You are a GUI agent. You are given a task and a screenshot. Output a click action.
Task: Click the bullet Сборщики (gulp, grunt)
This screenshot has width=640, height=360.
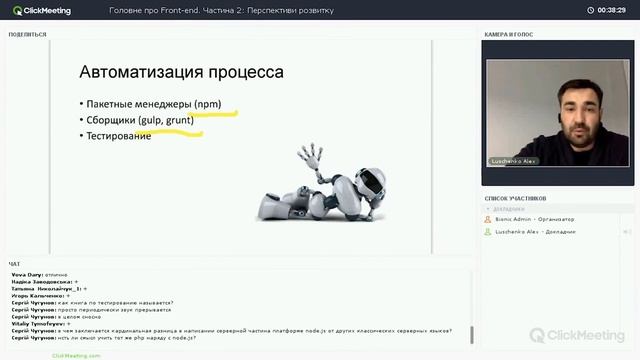click(137, 120)
